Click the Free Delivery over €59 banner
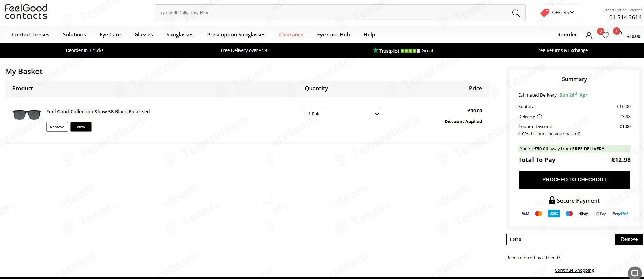Screen dimensions: 644x279 point(244,50)
